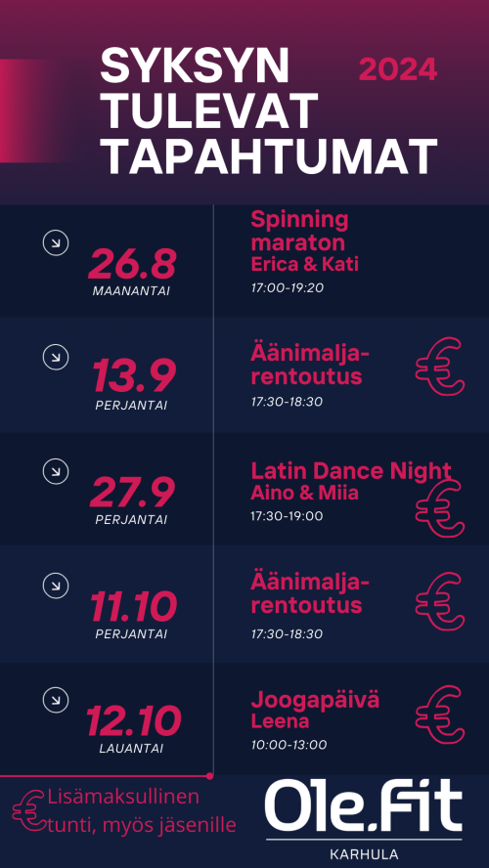Image resolution: width=489 pixels, height=868 pixels.
Task: Click the euro icon for 11.10 Äänimaljarentoutus
Action: pyautogui.click(x=440, y=601)
